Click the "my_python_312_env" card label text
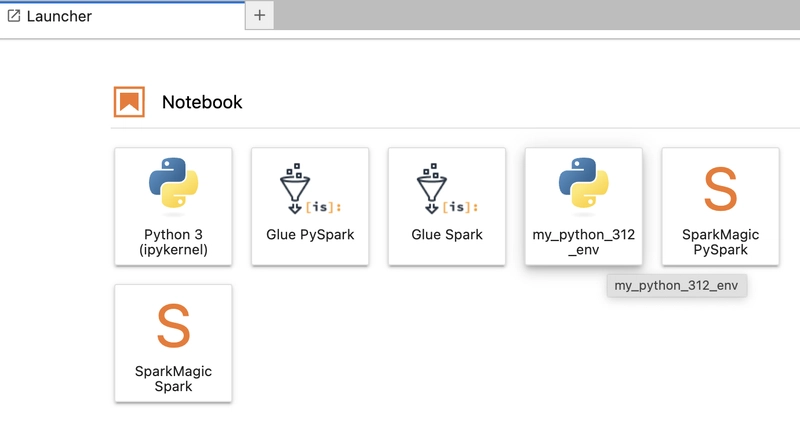The image size is (800, 423). [584, 242]
